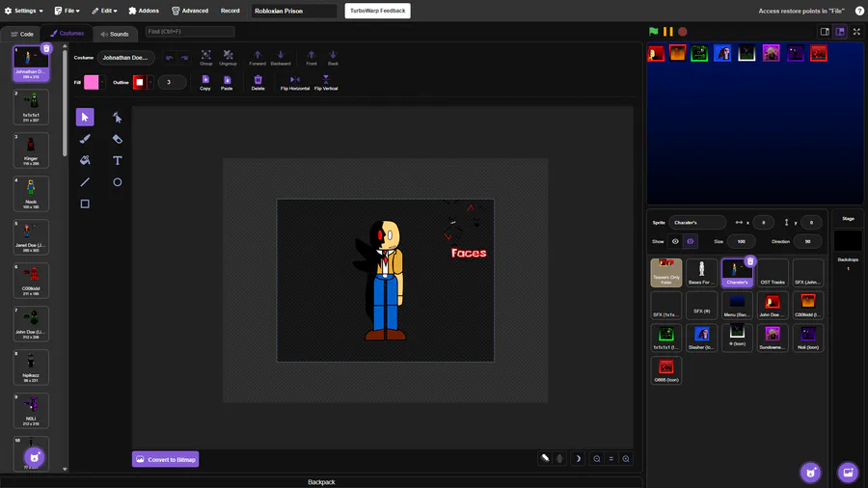Select the Fill bucket tool
The image size is (868, 488).
pyautogui.click(x=85, y=160)
